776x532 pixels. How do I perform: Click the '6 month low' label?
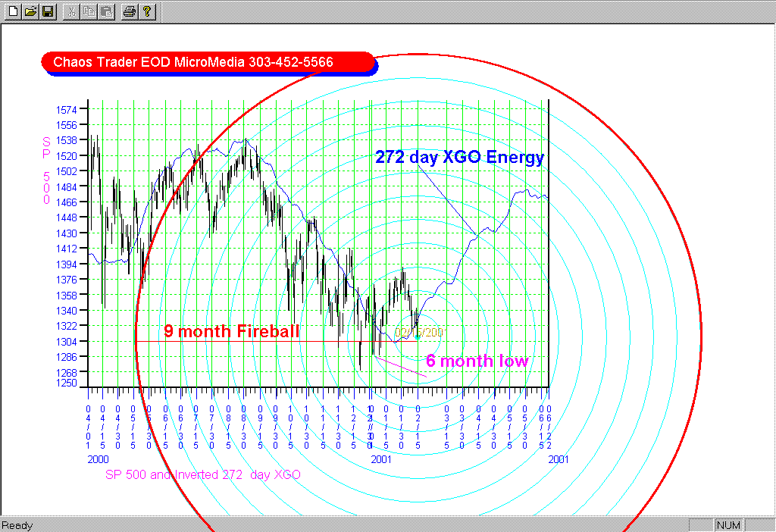[477, 361]
